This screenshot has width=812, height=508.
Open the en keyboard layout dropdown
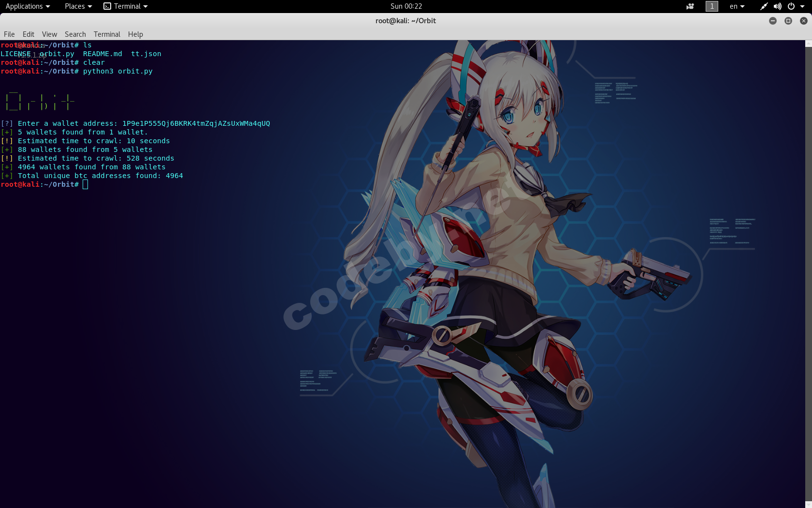pos(737,6)
